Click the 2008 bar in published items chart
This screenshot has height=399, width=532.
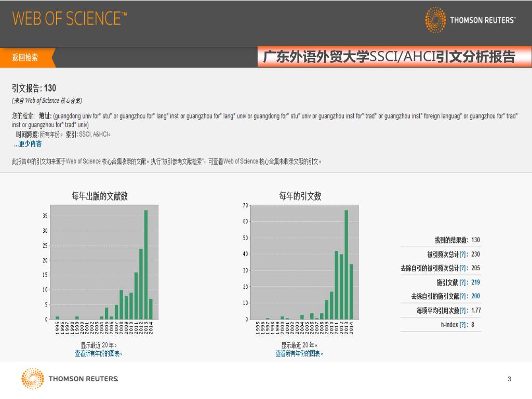(121, 304)
